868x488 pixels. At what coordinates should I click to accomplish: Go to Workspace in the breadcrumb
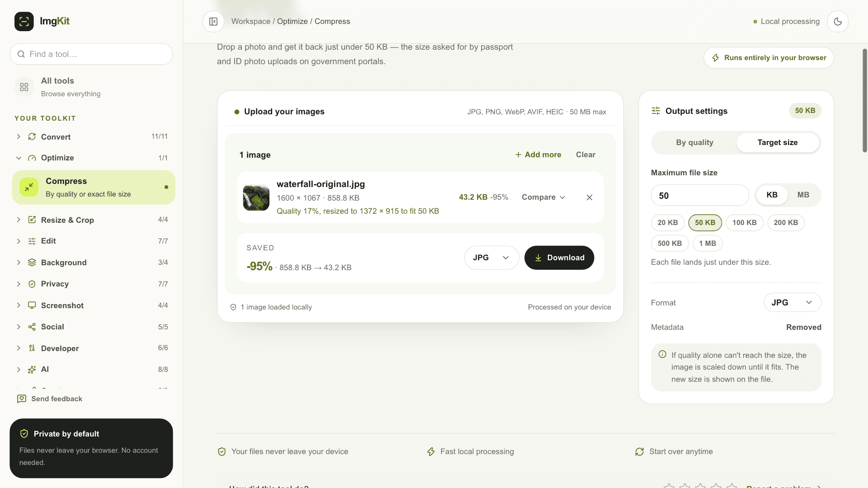coord(251,21)
